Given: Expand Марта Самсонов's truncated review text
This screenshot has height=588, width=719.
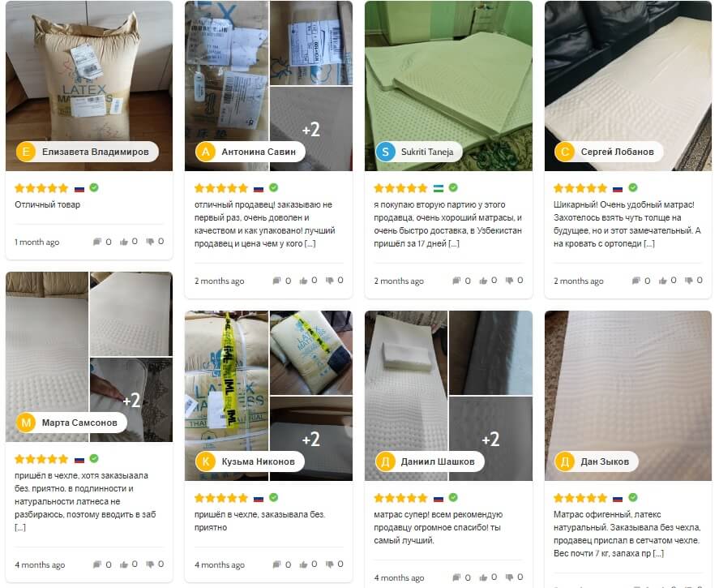Looking at the screenshot, I should tap(20, 527).
